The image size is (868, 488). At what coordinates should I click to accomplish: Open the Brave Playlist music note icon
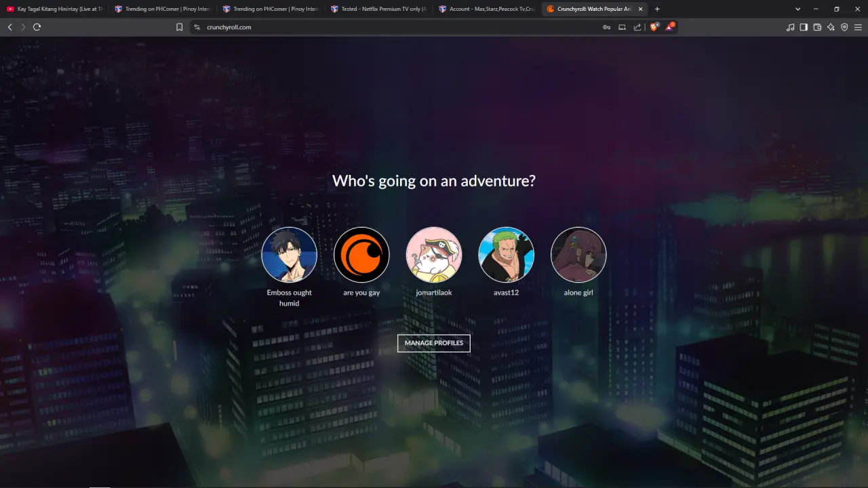[790, 27]
